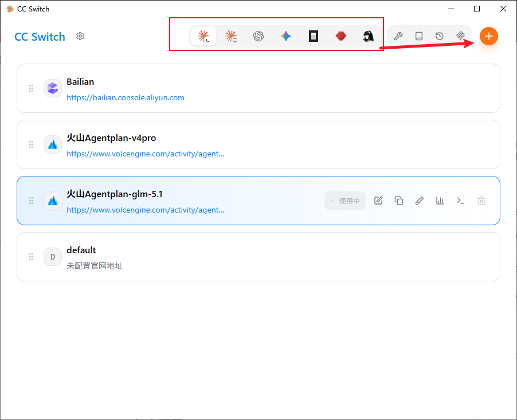Click the CC Switch title bar app icon
This screenshot has height=420, width=517.
(10, 9)
